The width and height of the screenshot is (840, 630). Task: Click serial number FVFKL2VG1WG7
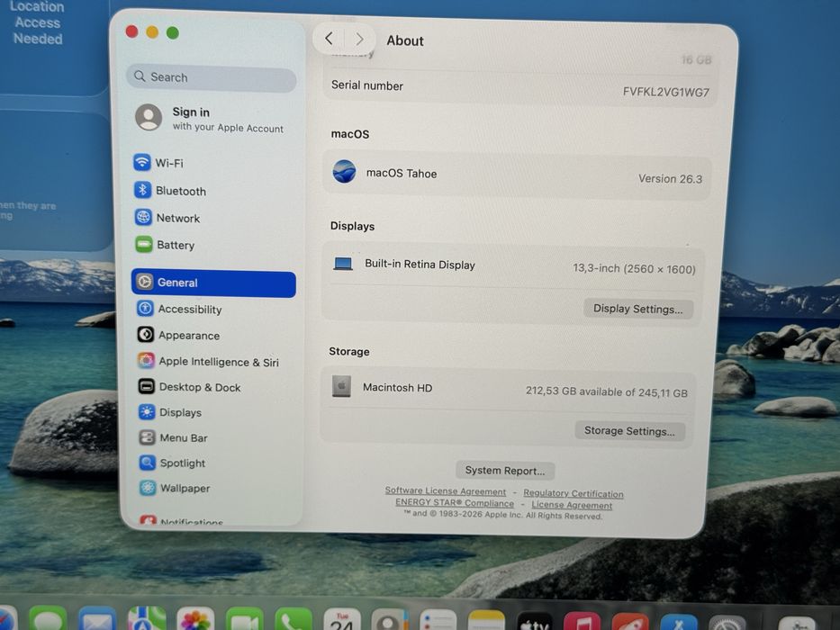665,92
